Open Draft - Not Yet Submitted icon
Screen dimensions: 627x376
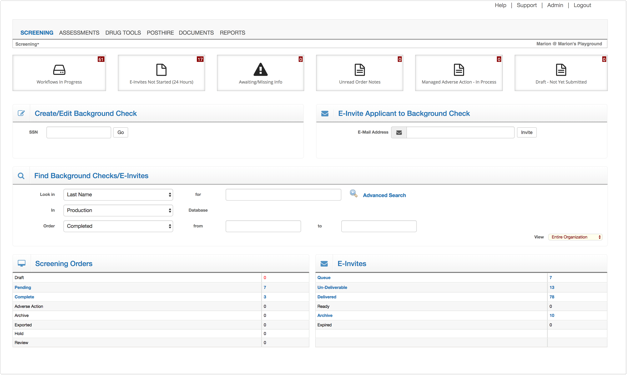click(x=561, y=70)
